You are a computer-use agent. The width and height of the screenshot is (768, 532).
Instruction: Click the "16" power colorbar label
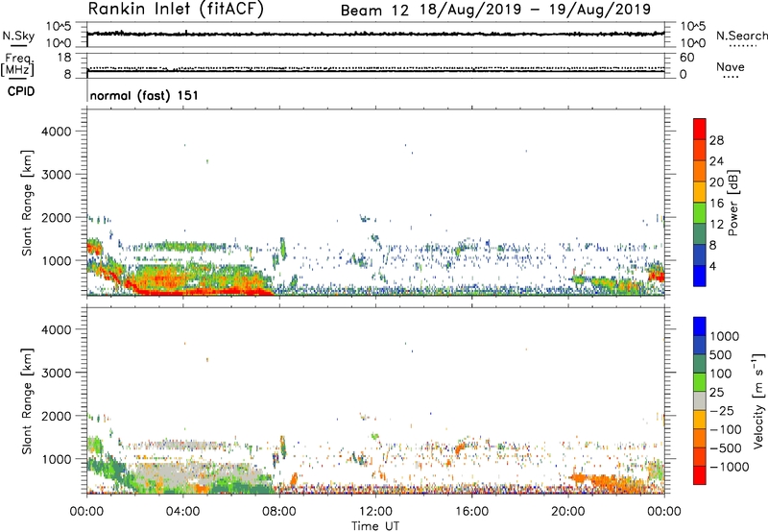click(x=716, y=204)
